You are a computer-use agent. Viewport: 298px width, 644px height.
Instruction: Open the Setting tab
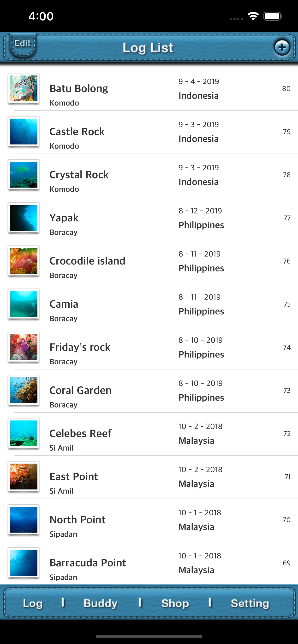(x=250, y=603)
